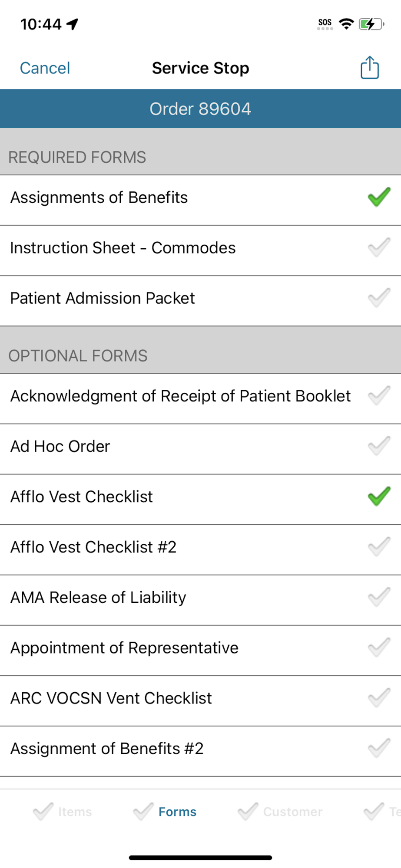This screenshot has width=401, height=868.
Task: Tap the Wi-Fi status icon
Action: (x=346, y=23)
